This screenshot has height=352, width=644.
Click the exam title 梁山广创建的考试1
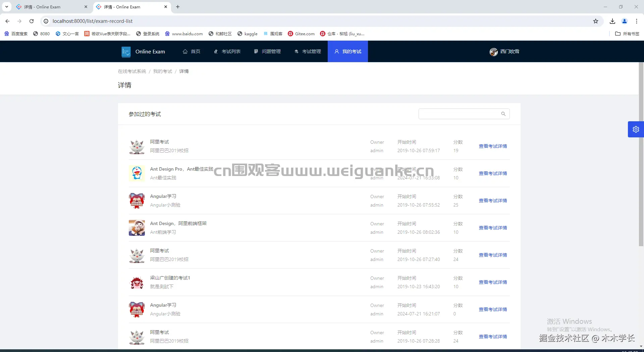point(170,278)
